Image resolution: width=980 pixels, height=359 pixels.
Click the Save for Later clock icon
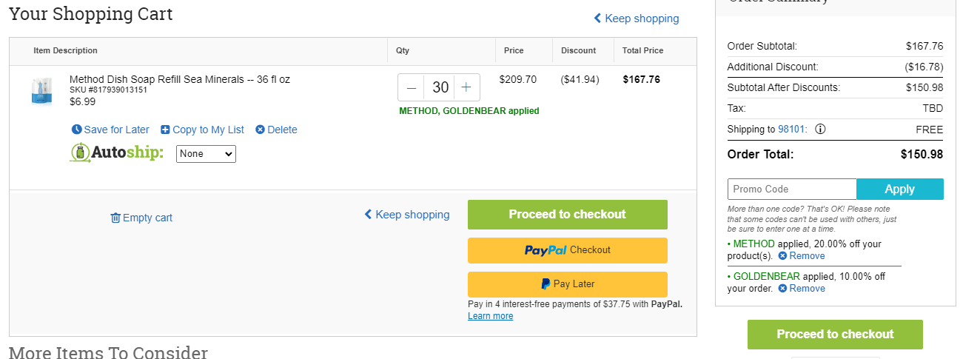[x=77, y=130]
